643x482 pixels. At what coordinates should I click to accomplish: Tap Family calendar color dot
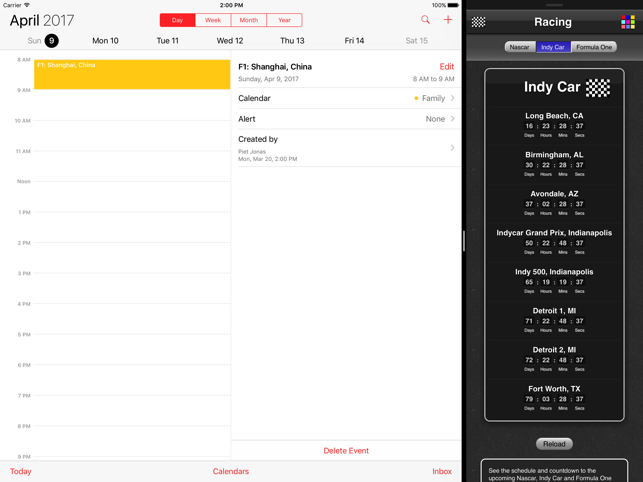[x=416, y=98]
